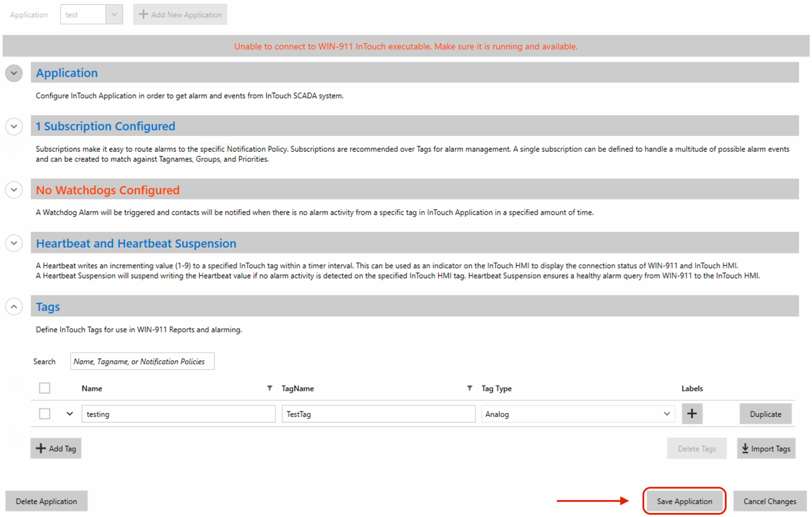Expand the No Watchdogs Configured section
This screenshot has height=517, width=812.
[x=14, y=190]
